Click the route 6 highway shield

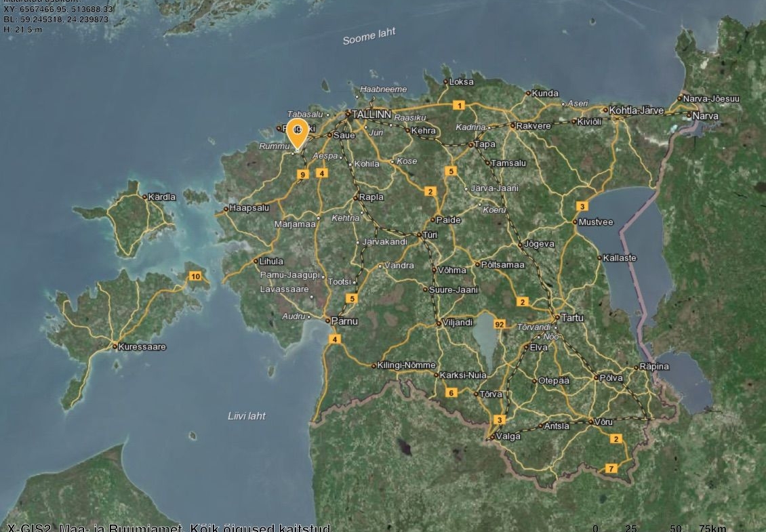point(451,392)
